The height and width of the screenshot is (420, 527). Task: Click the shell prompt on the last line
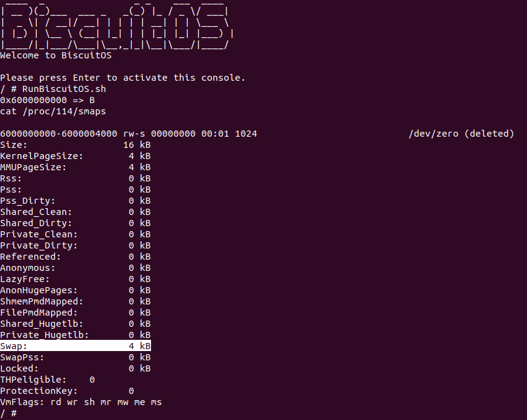click(x=8, y=413)
